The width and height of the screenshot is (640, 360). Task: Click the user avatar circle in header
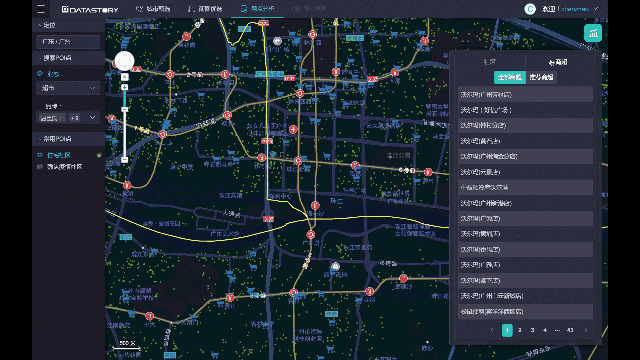tap(530, 9)
